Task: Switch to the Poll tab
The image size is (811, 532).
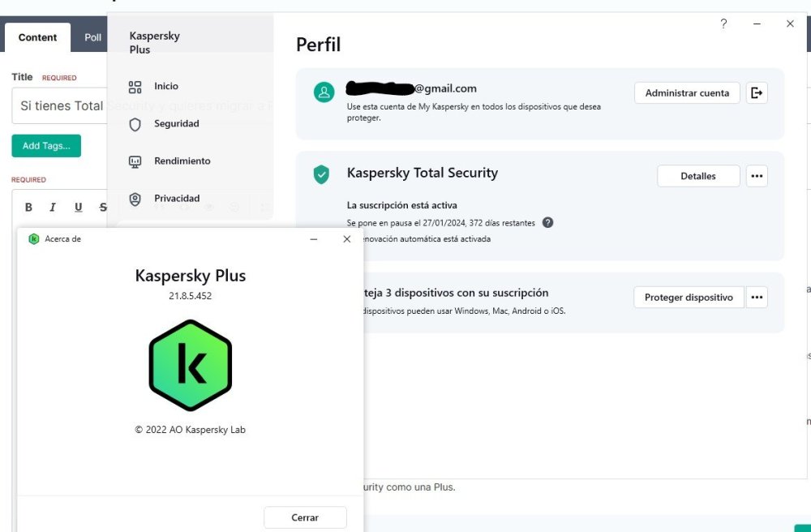Action: [x=92, y=37]
